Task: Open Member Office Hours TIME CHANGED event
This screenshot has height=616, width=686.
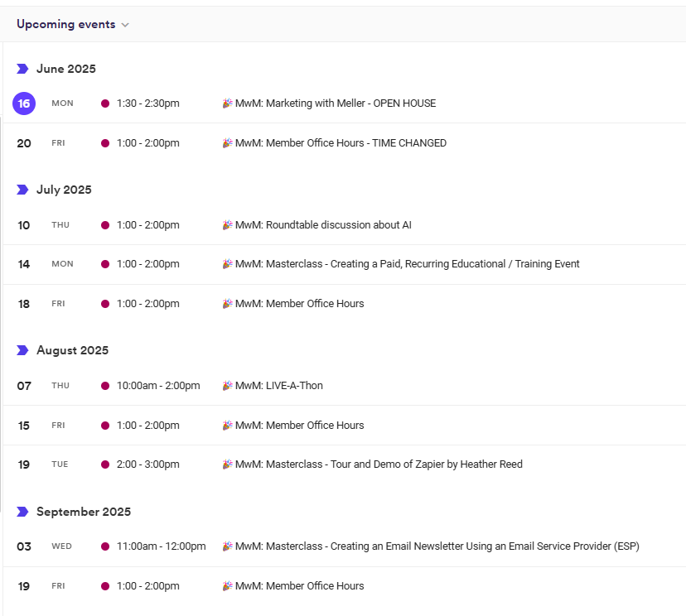Action: coord(341,143)
